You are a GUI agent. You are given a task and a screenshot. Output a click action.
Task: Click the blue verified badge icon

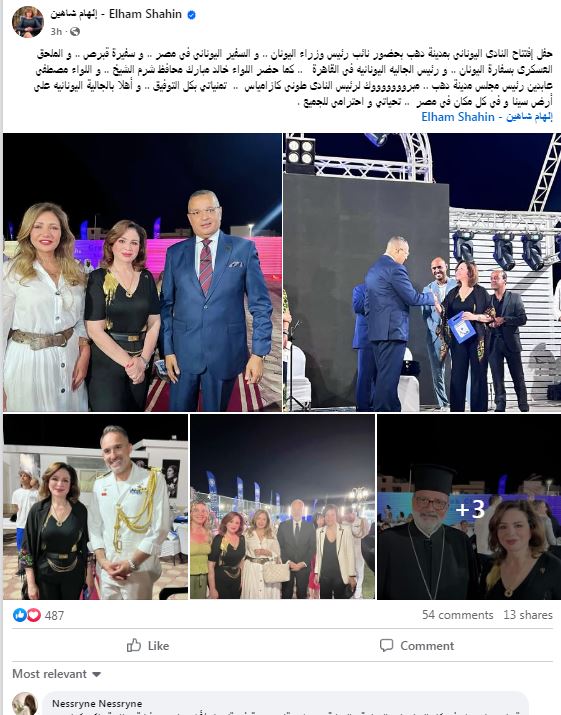pos(192,15)
